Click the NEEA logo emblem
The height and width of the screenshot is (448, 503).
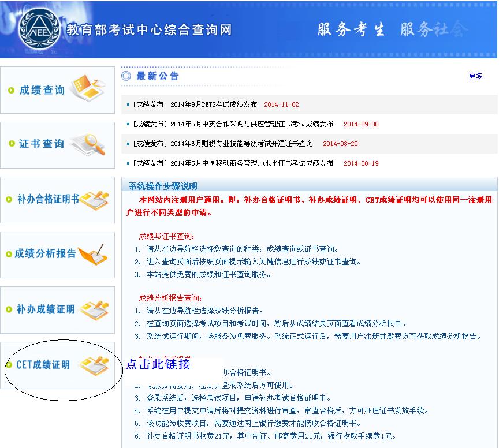click(39, 29)
